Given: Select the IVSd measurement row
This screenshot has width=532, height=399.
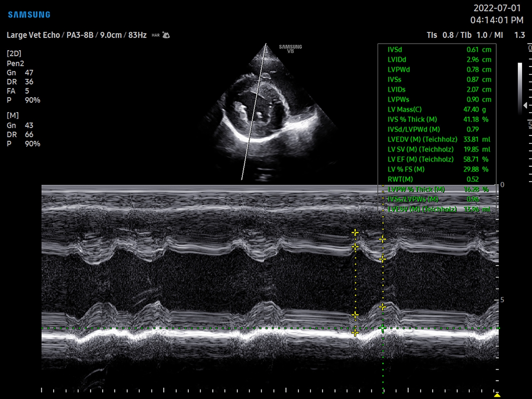Looking at the screenshot, I should pyautogui.click(x=439, y=50).
